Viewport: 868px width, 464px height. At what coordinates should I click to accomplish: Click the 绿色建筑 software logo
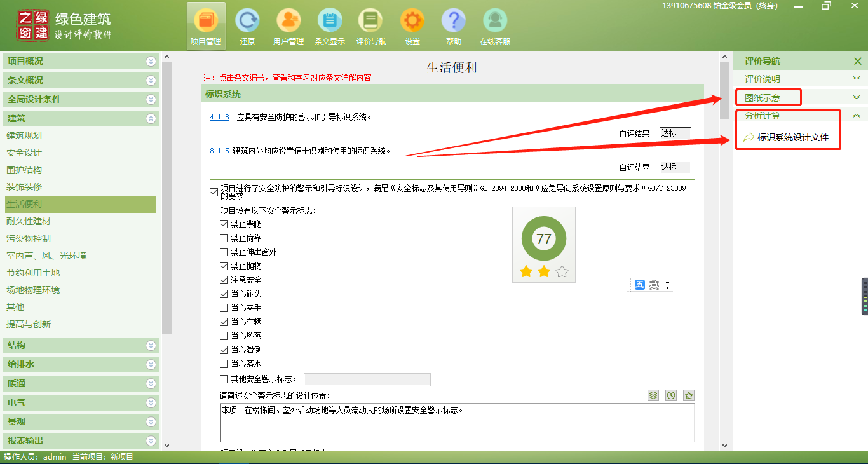(64, 25)
